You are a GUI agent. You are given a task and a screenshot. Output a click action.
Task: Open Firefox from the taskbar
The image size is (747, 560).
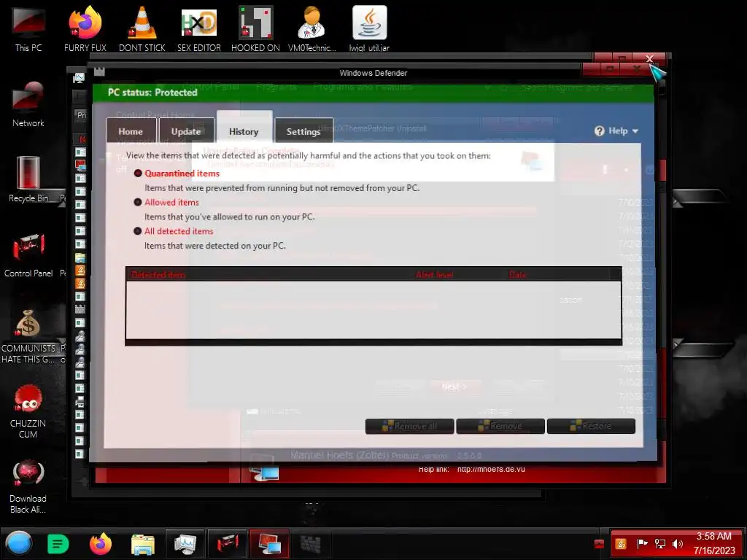(x=101, y=544)
